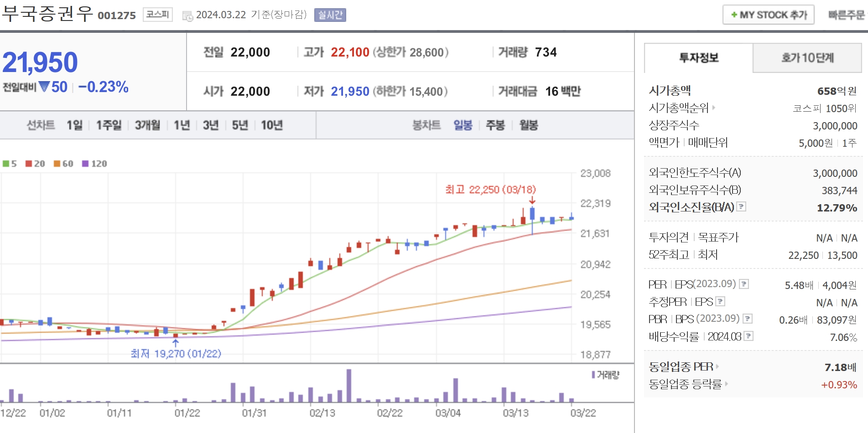
Task: Open the help icon next to PER EPS(2023.09)
Action: (x=744, y=284)
